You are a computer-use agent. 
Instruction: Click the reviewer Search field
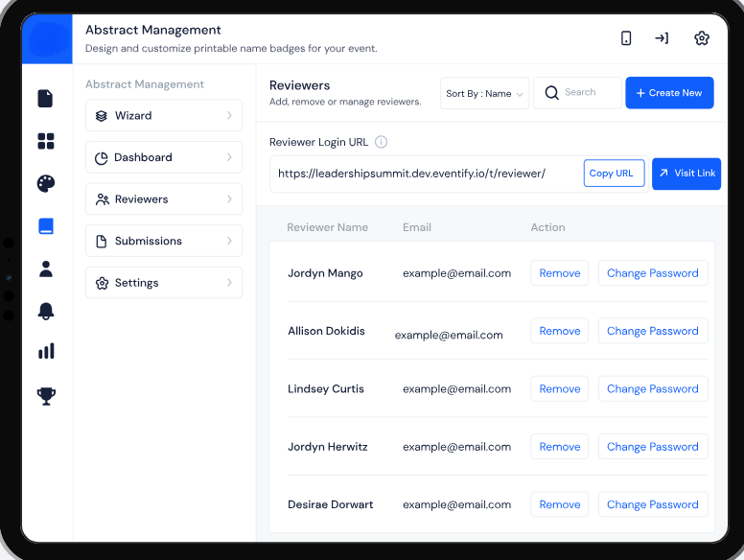578,93
